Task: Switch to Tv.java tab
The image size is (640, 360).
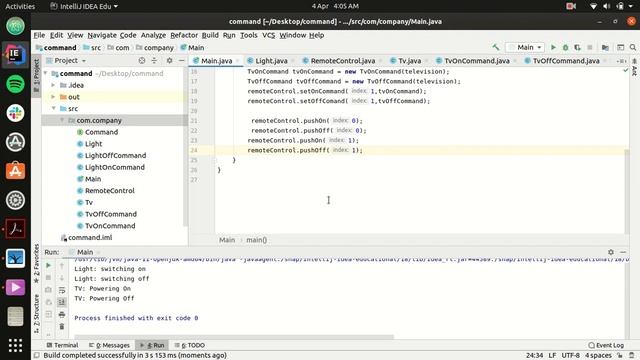Action: click(409, 61)
